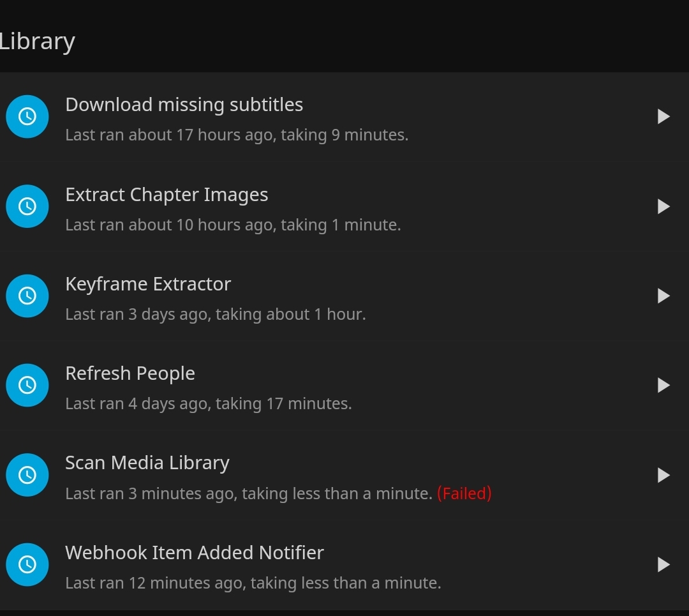The height and width of the screenshot is (616, 689).
Task: Open the Refresh People task settings
Action: [x=130, y=373]
